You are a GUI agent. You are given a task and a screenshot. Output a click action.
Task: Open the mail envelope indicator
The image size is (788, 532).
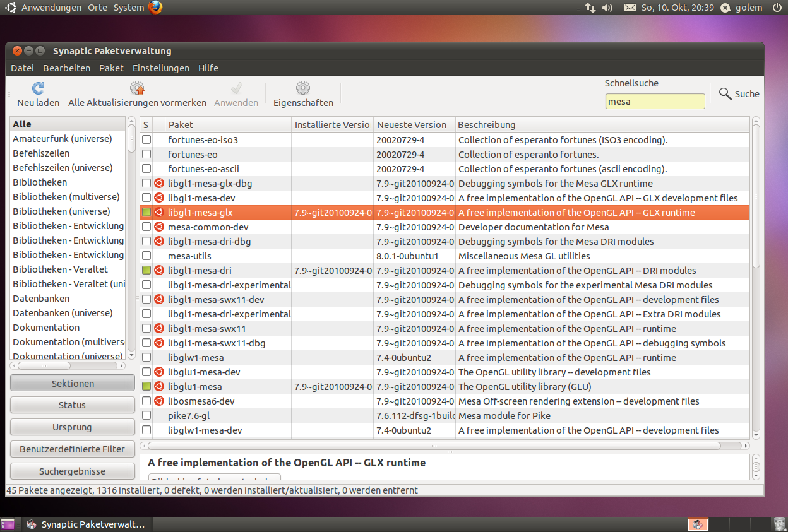tap(630, 8)
